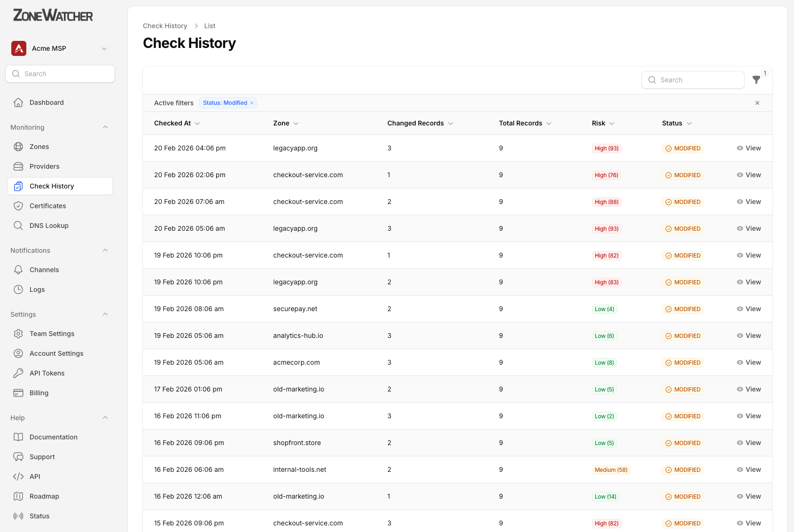Click the Acme MSP avatar logo
The height and width of the screenshot is (532, 794).
tap(18, 48)
